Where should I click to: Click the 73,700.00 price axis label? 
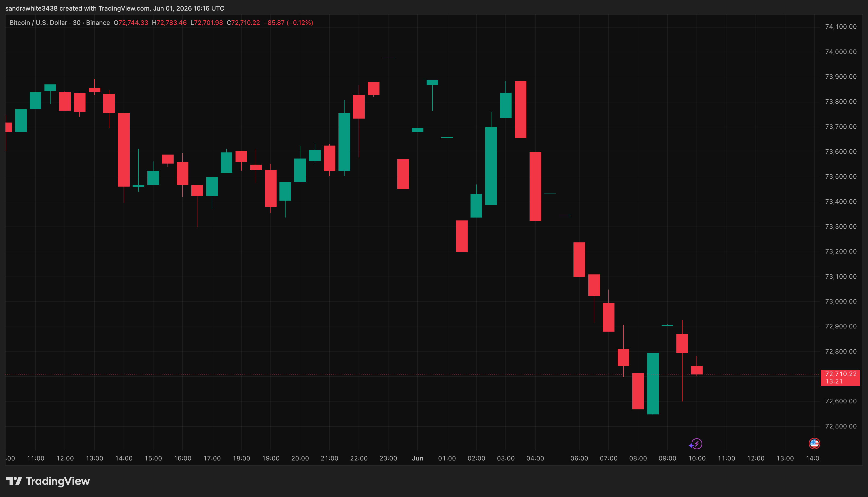(841, 127)
